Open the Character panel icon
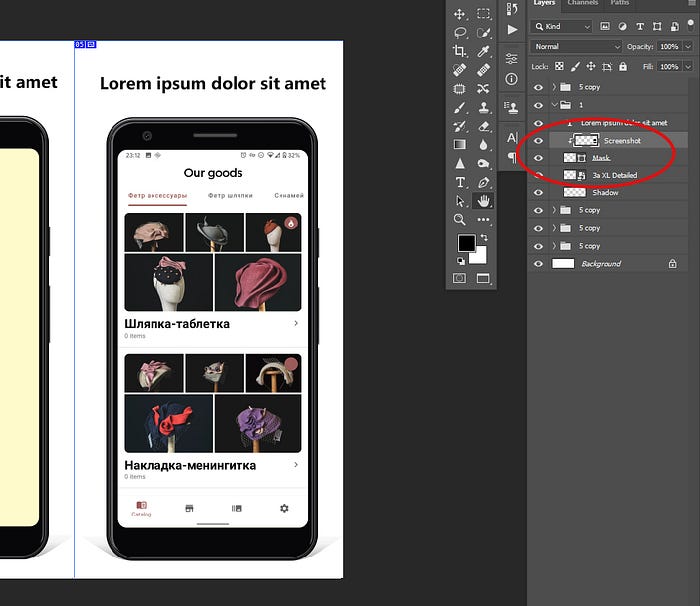Viewport: 700px width, 606px height. 512,137
